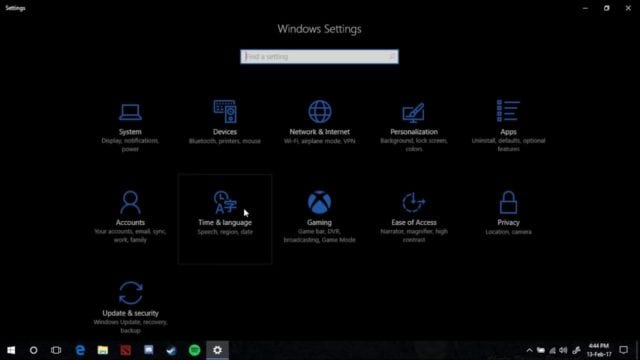Click 'Speech, region, date' description

coord(225,232)
